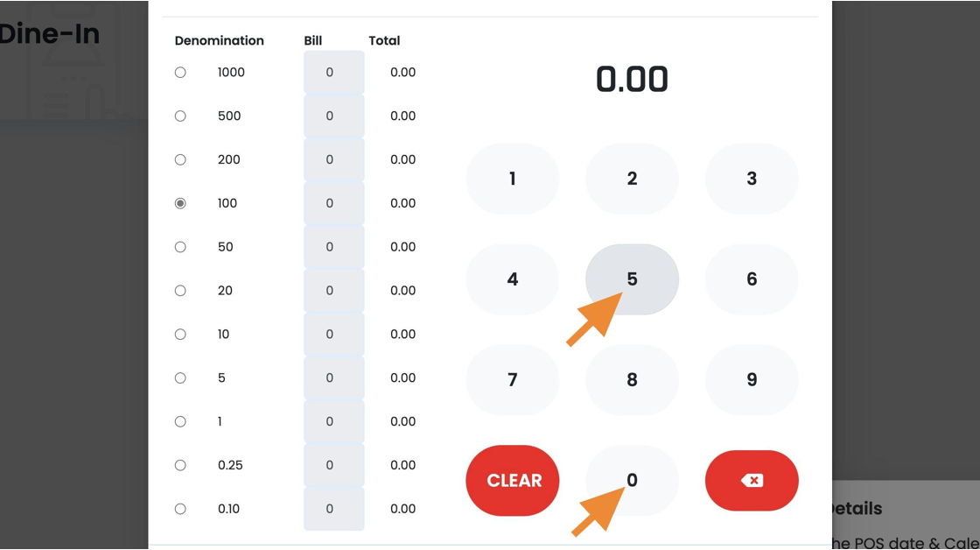The width and height of the screenshot is (980, 550).
Task: Tap the number 0 keypad button
Action: tap(632, 481)
